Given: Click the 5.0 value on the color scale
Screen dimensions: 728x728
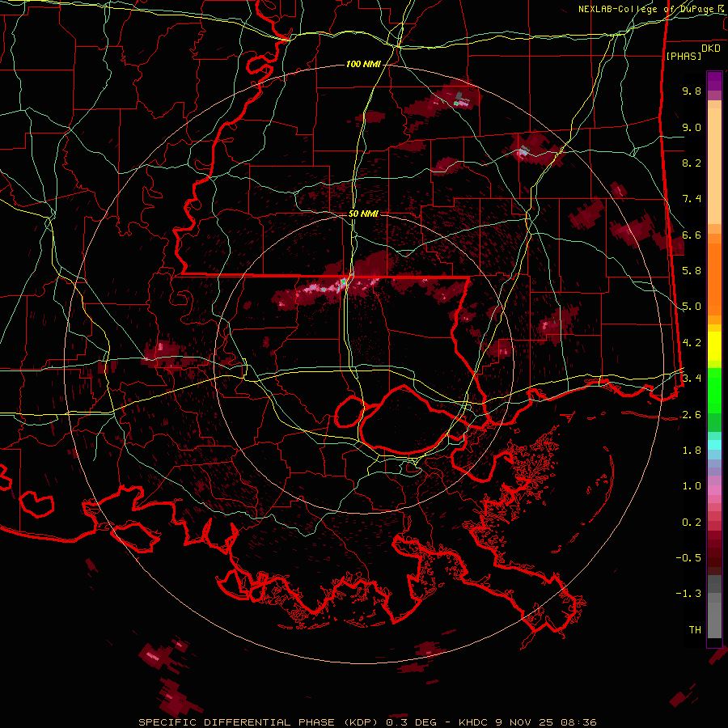Looking at the screenshot, I should 692,307.
